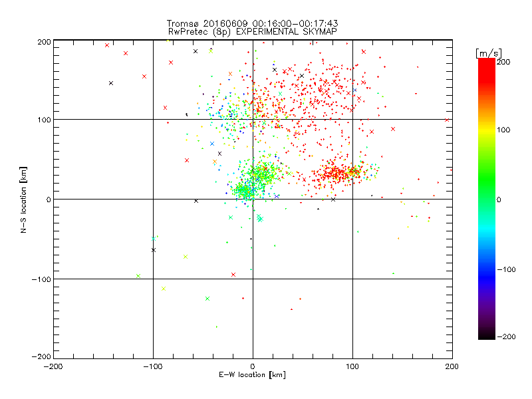The height and width of the screenshot is (399, 532).
Task: Click the x-axis tick label '200'
Action: click(452, 366)
